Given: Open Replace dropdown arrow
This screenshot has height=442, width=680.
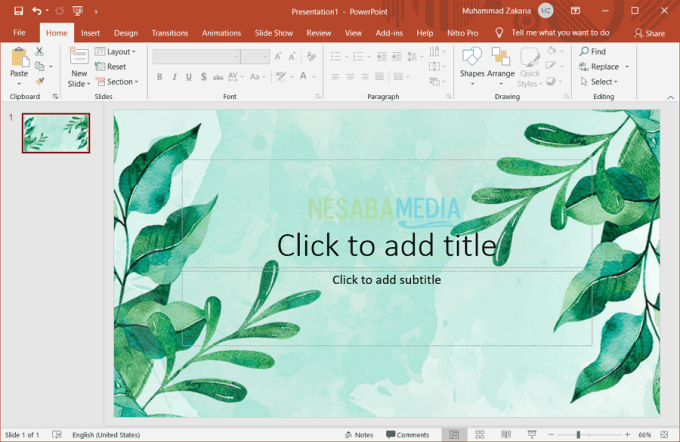Looking at the screenshot, I should [627, 67].
